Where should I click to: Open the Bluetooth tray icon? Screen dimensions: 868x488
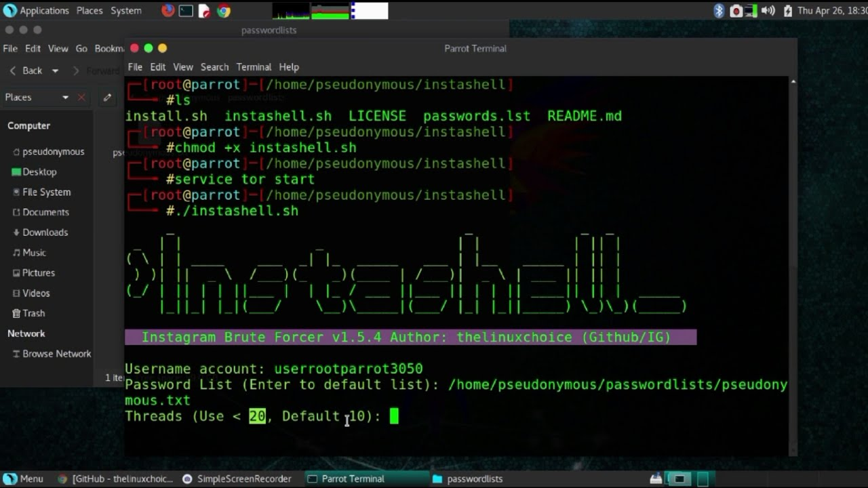pos(719,11)
